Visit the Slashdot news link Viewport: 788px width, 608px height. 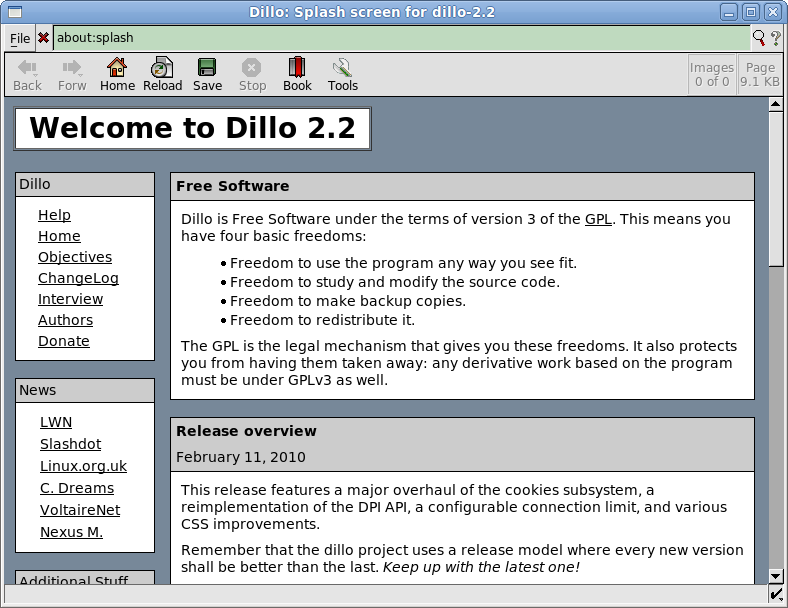[x=70, y=444]
